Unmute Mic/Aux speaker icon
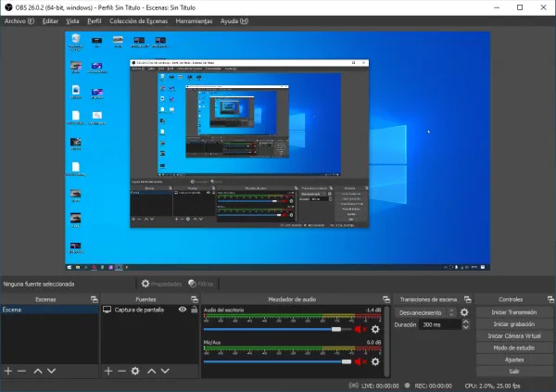Viewport: 556px width, 392px height. pyautogui.click(x=360, y=361)
